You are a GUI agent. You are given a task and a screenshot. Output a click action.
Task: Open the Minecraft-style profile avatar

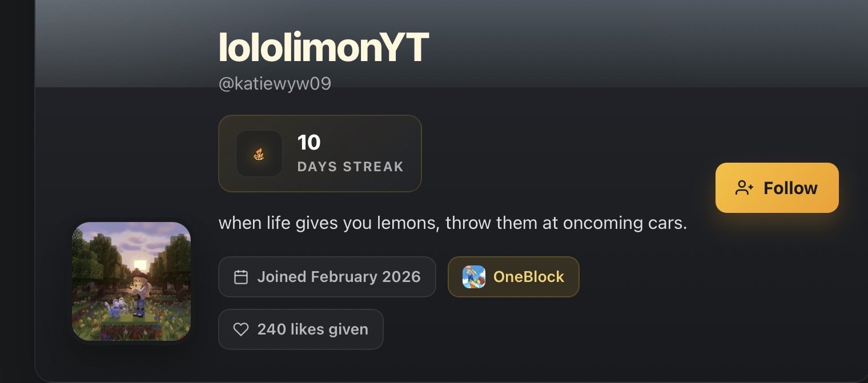[131, 281]
